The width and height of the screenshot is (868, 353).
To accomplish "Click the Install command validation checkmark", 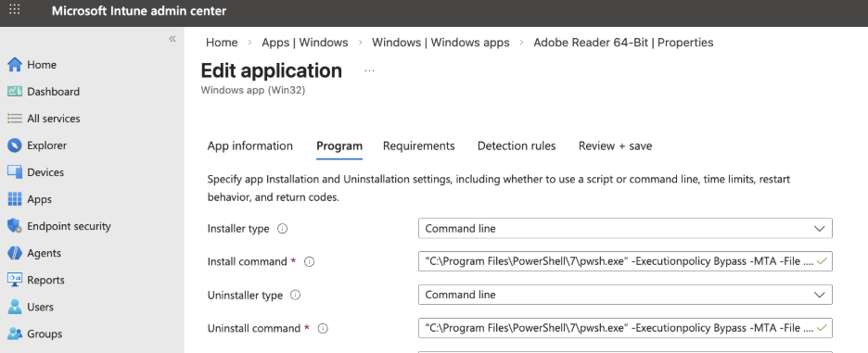I will click(x=822, y=261).
